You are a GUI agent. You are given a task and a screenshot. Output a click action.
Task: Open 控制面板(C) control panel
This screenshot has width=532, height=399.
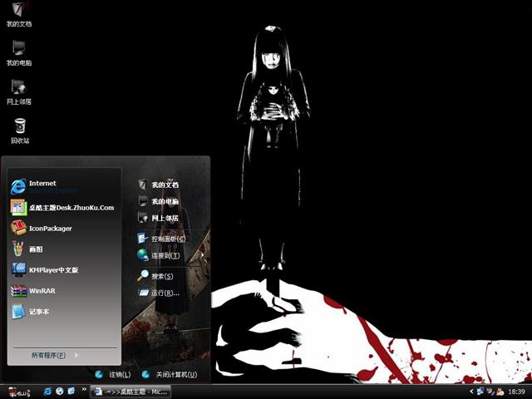coord(161,239)
